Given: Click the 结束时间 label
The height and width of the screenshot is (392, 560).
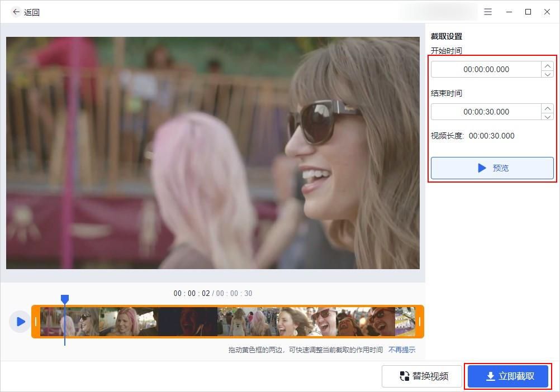Looking at the screenshot, I should 447,93.
